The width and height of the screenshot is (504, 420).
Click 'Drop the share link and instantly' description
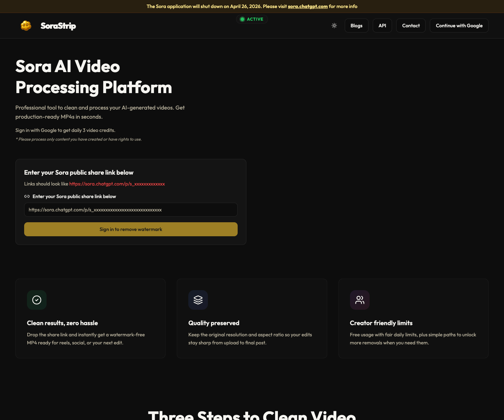click(x=86, y=339)
